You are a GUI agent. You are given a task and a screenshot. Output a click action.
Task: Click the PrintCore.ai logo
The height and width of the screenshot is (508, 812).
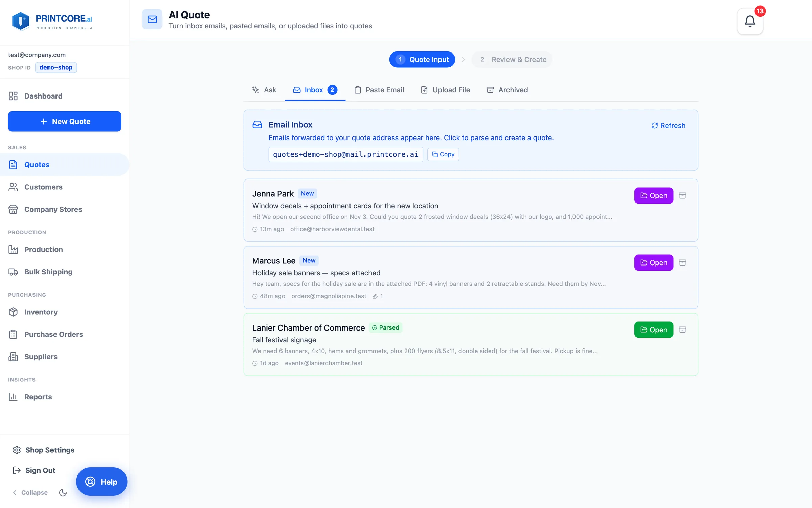click(52, 21)
